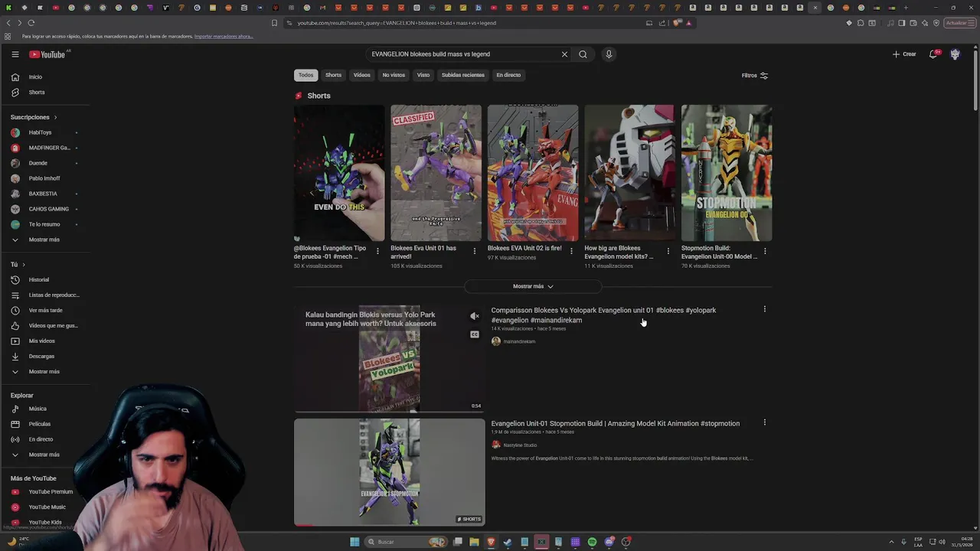Expand the Suscripciones section header
This screenshot has height=551, width=980.
click(34, 117)
